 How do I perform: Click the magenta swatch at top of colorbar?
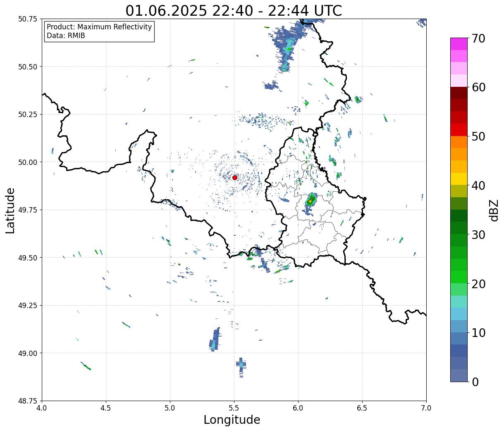pyautogui.click(x=459, y=44)
